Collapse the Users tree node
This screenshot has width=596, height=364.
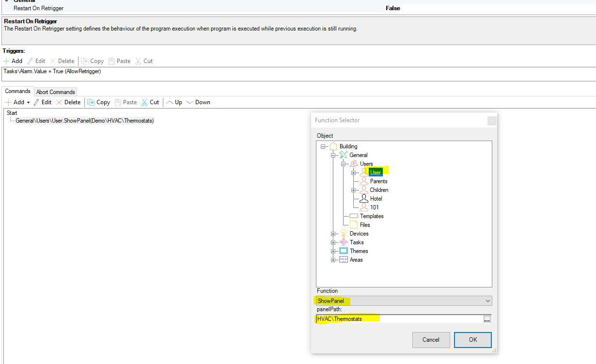pyautogui.click(x=344, y=164)
